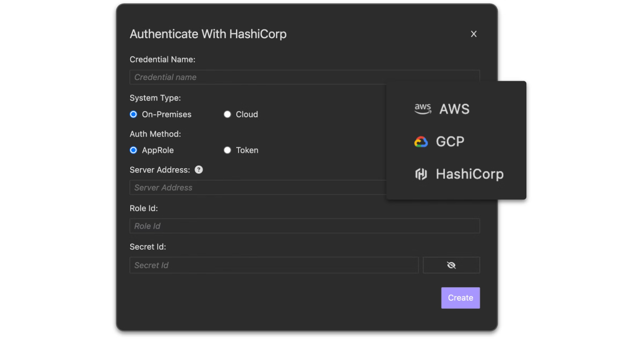Click the HashiCorp logo icon
The width and height of the screenshot is (644, 341).
click(x=421, y=174)
